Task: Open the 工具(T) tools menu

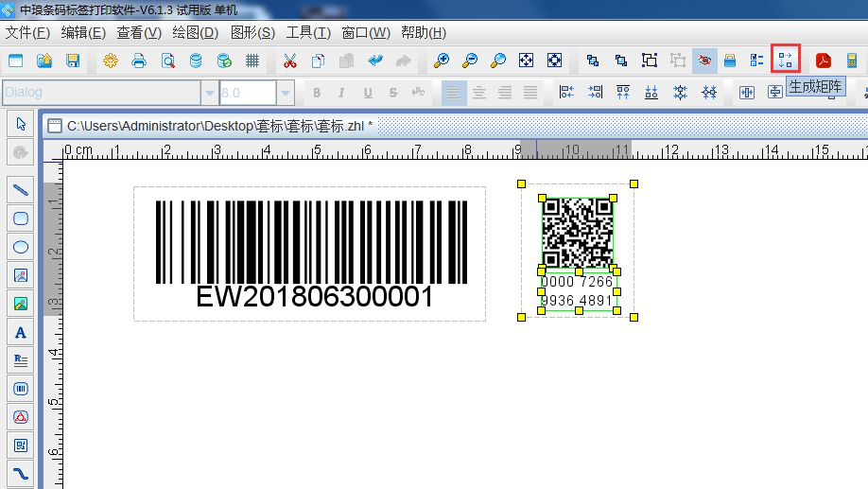Action: tap(308, 32)
